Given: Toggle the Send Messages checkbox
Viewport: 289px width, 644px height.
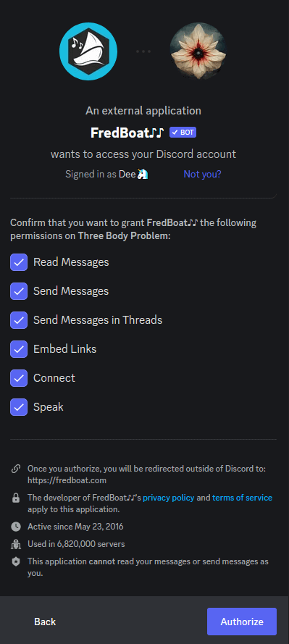Looking at the screenshot, I should coord(19,291).
